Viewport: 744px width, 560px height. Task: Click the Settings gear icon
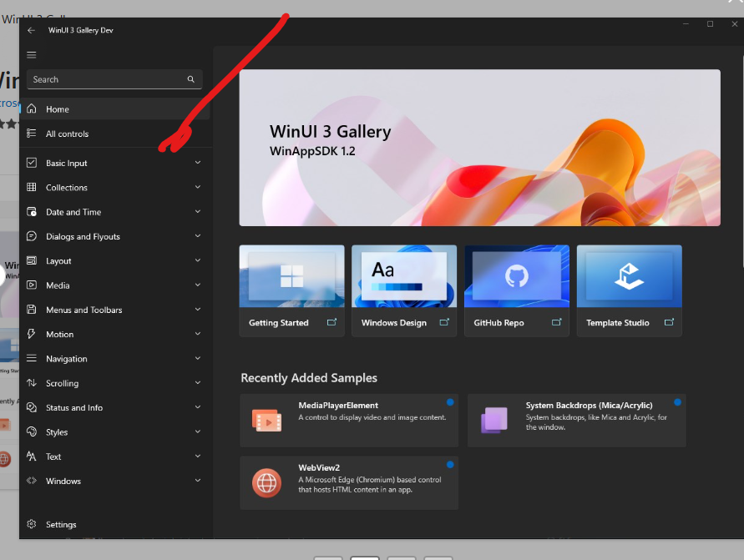pos(32,524)
